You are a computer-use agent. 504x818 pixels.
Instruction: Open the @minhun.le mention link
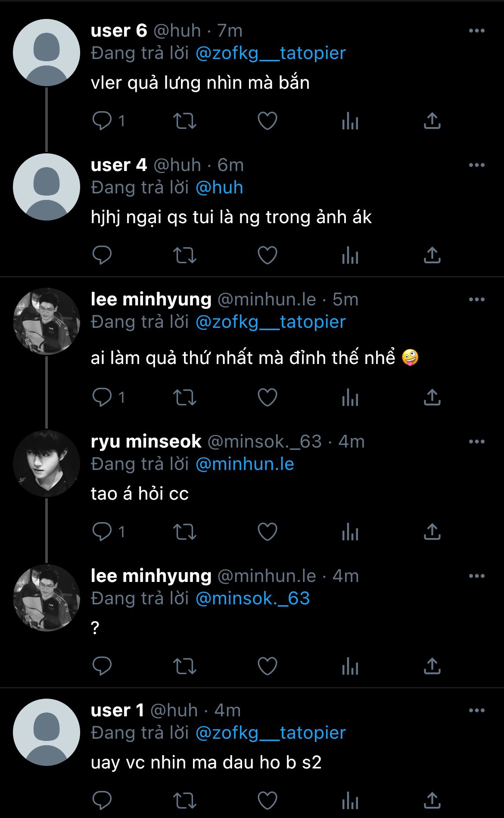click(245, 464)
